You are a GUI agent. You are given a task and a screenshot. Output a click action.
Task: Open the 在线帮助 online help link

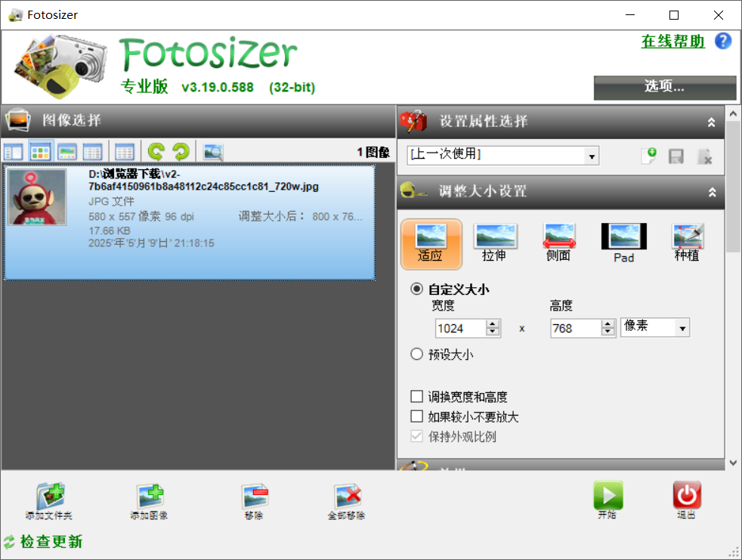[x=672, y=42]
